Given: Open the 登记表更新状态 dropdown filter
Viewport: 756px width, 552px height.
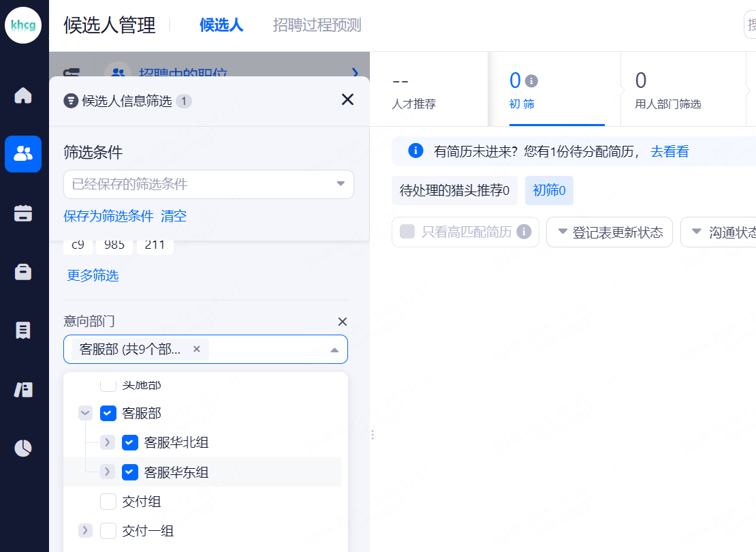Looking at the screenshot, I should [610, 232].
